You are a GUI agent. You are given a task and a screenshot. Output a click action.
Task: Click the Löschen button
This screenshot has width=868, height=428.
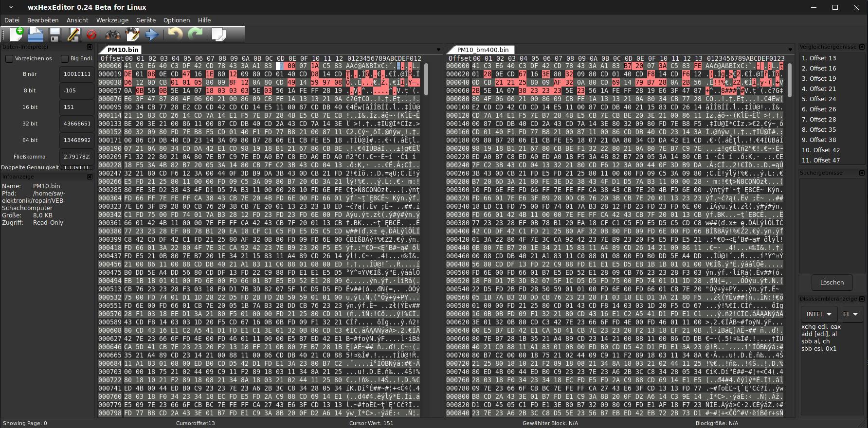click(x=832, y=282)
